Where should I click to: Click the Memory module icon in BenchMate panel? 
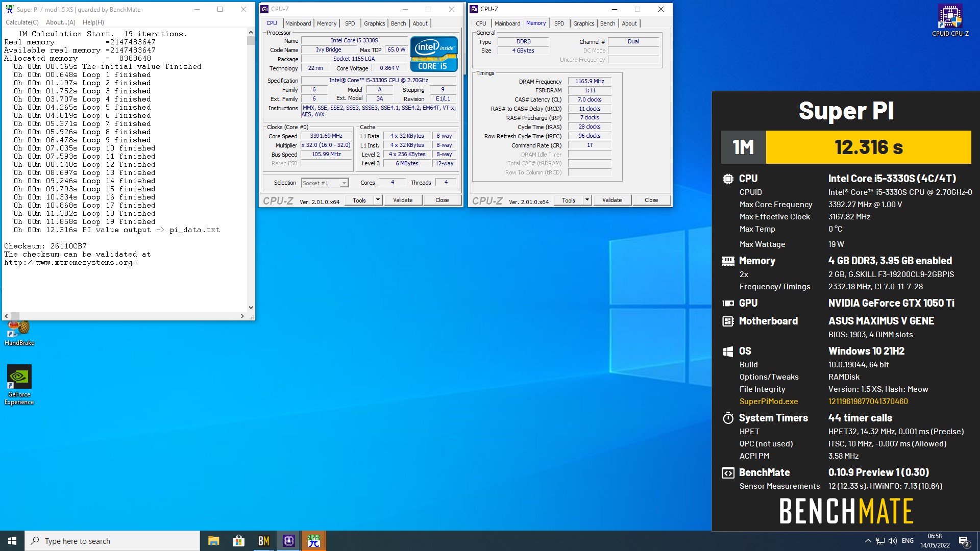pyautogui.click(x=728, y=261)
